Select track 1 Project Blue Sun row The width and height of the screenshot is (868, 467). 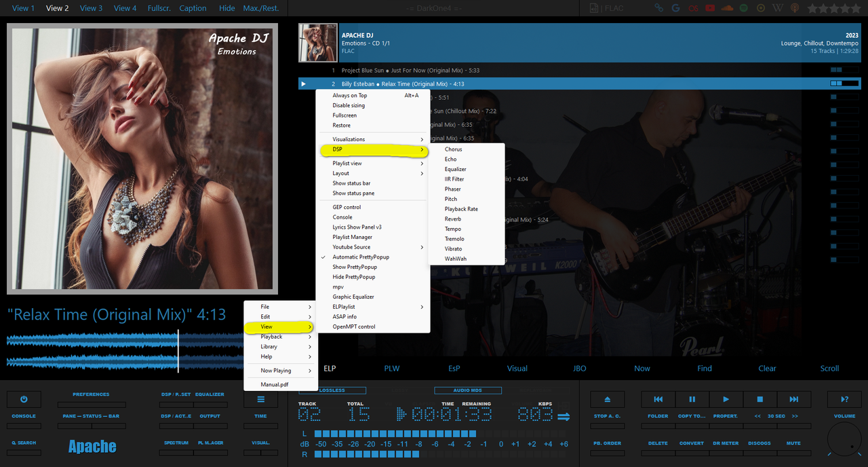[579, 71]
